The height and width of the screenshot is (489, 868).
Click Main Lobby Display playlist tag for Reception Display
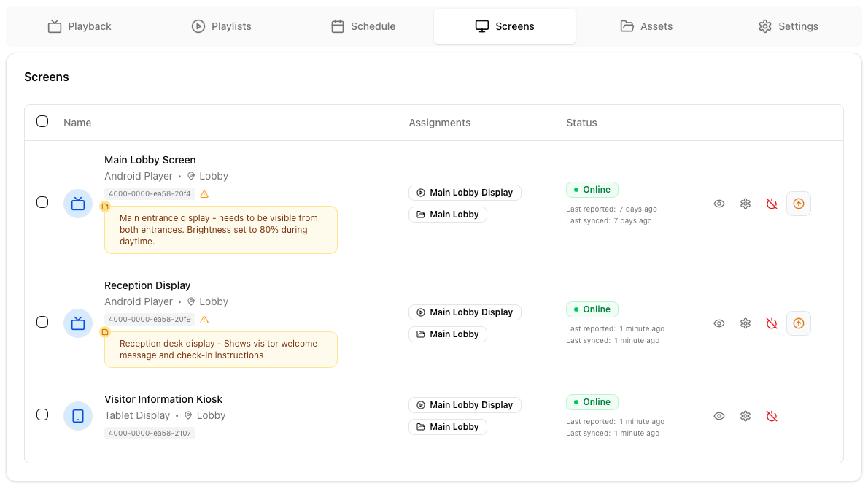(465, 312)
